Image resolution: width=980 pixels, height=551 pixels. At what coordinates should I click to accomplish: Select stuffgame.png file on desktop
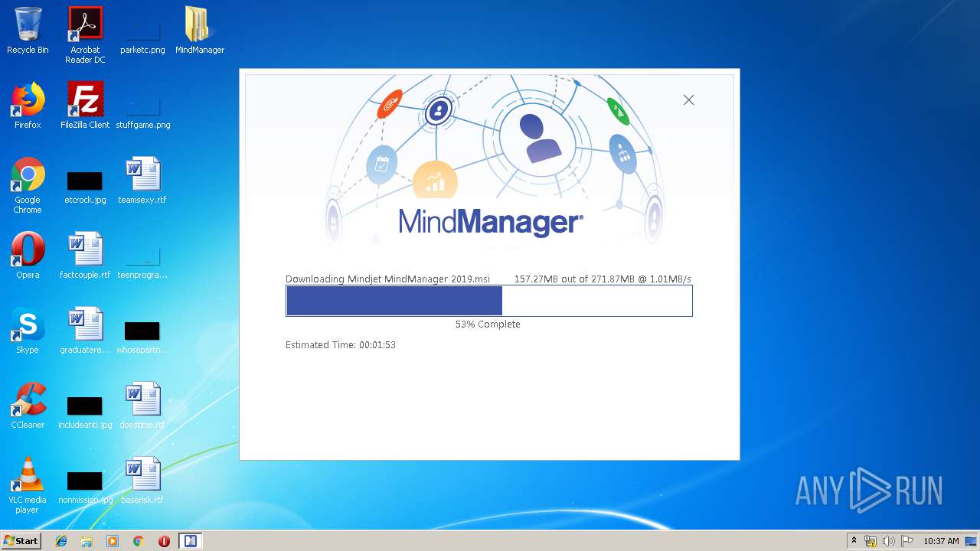click(x=142, y=111)
